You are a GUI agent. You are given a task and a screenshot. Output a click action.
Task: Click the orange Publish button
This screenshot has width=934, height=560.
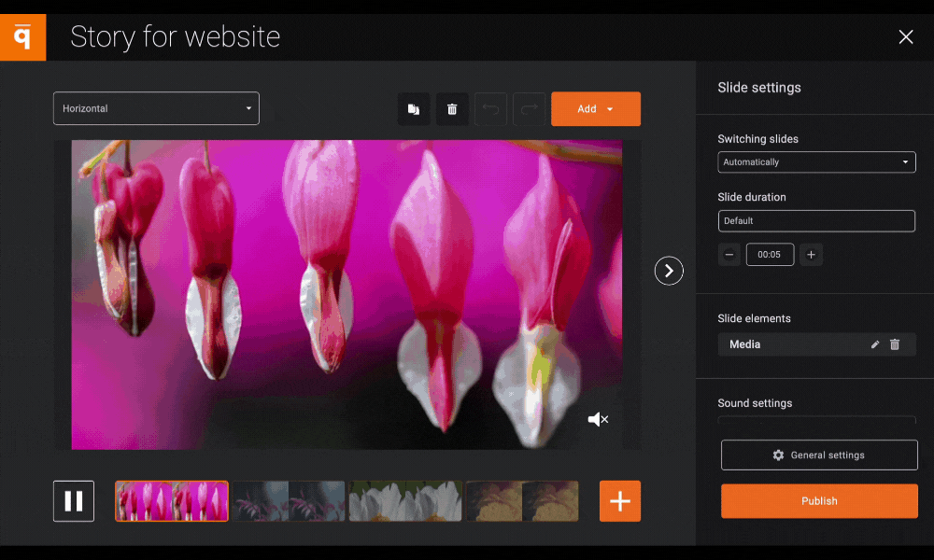[819, 501]
